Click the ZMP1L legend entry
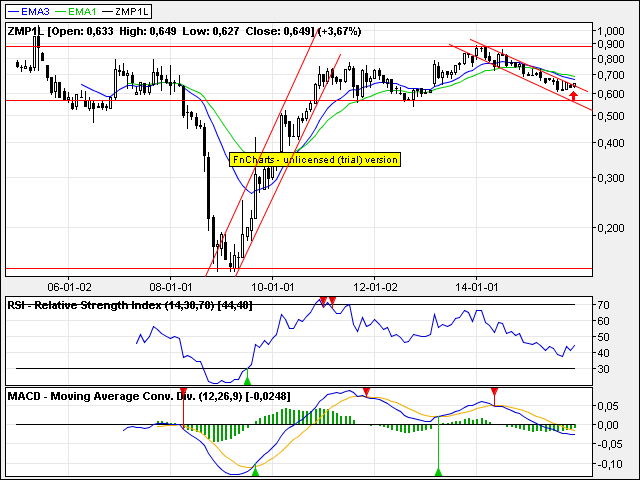This screenshot has width=640, height=480. click(x=125, y=11)
